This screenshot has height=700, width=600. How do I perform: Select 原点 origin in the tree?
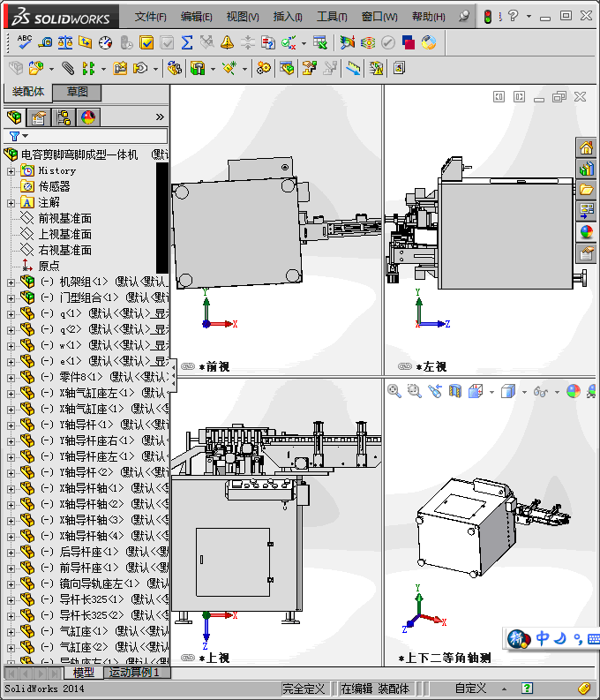coord(49,266)
